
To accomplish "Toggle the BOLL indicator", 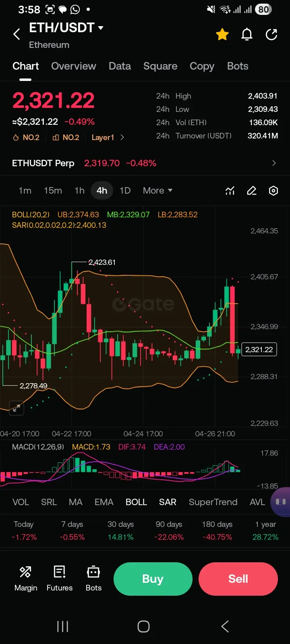I will click(x=136, y=502).
